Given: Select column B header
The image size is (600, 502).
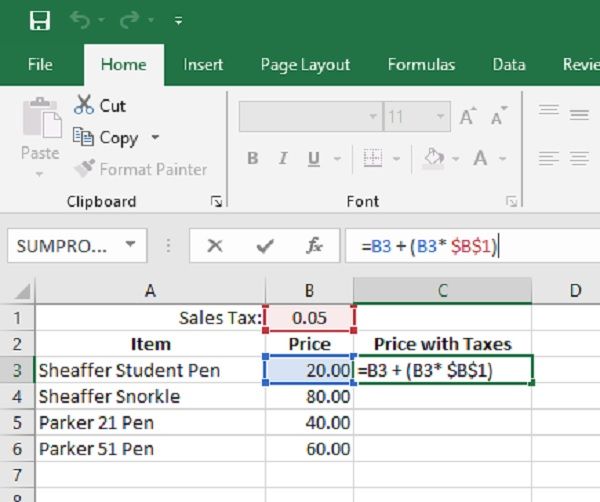Looking at the screenshot, I should point(309,291).
